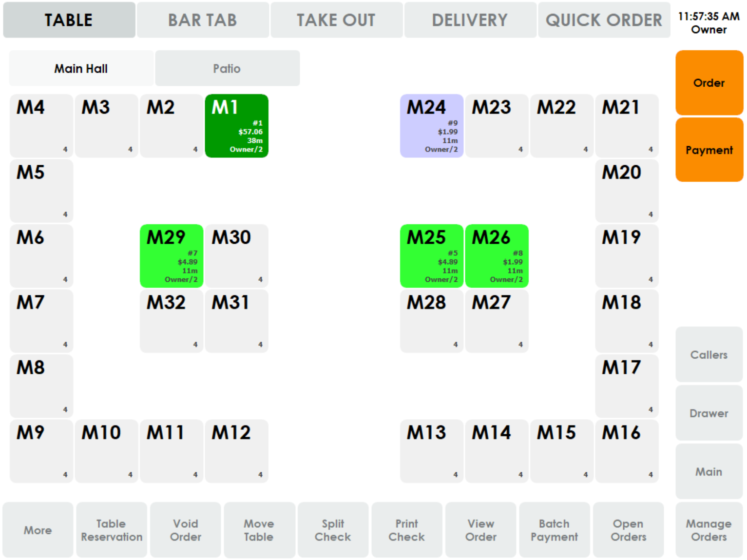Image resolution: width=747 pixels, height=560 pixels.
Task: Open the cash Drawer
Action: [x=709, y=413]
